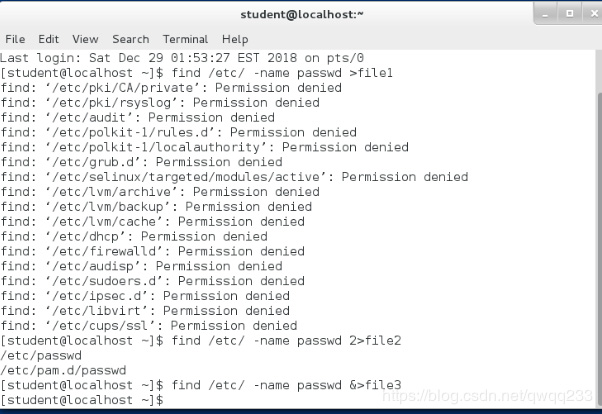This screenshot has height=414, width=602.
Task: Open the Edit menu
Action: coord(48,39)
